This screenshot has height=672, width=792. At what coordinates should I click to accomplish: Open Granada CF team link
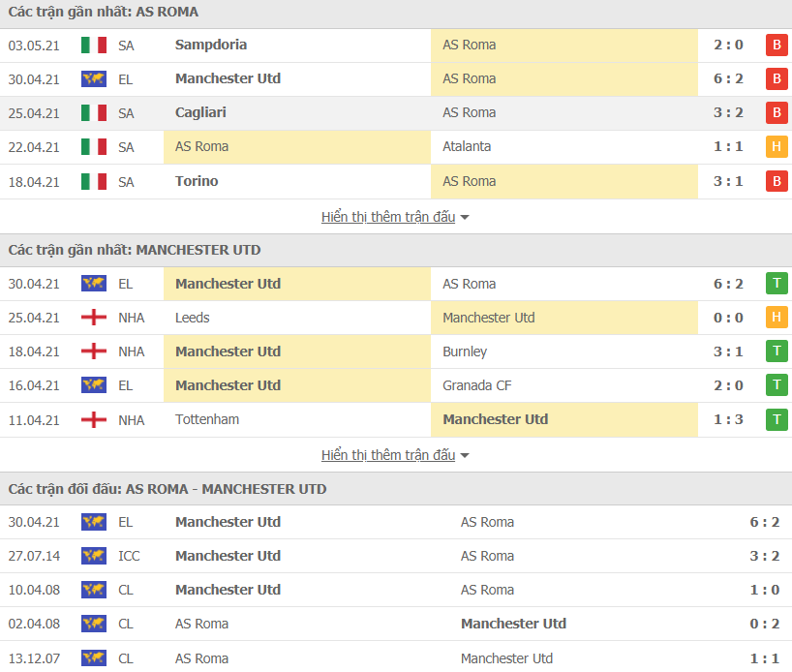477,385
